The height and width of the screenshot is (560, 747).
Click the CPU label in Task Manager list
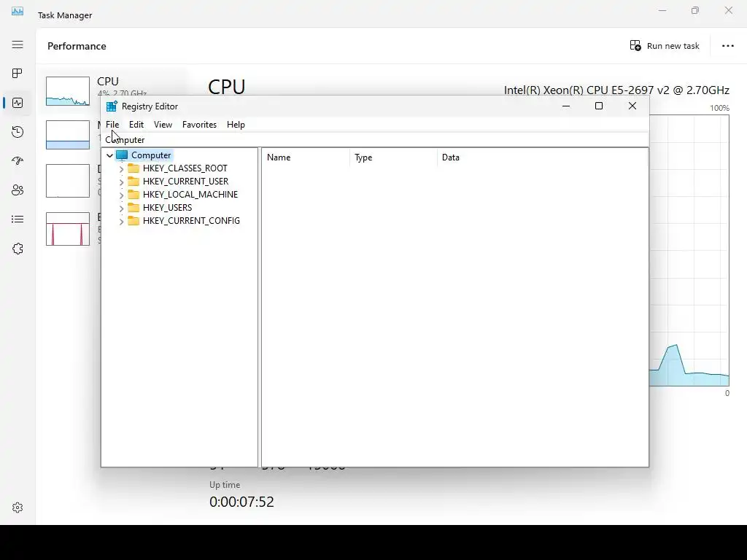[x=108, y=82]
